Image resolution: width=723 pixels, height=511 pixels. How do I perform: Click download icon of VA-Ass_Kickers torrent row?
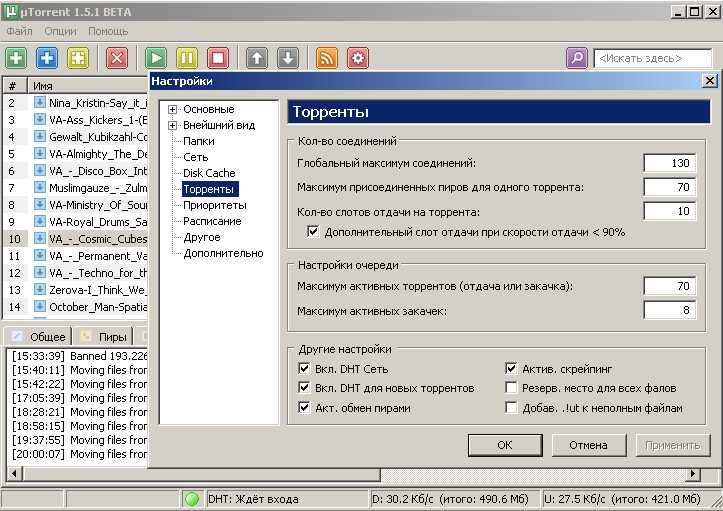pyautogui.click(x=40, y=119)
